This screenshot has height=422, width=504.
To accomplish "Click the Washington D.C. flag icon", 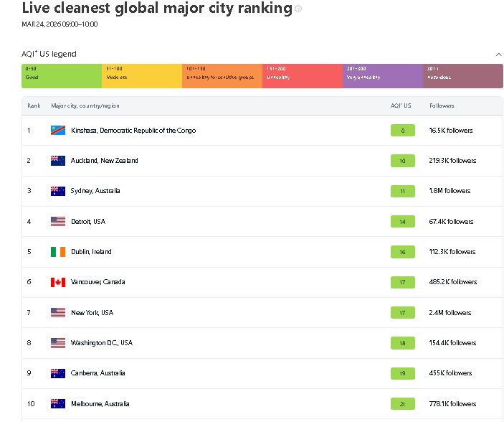I will pyautogui.click(x=58, y=343).
